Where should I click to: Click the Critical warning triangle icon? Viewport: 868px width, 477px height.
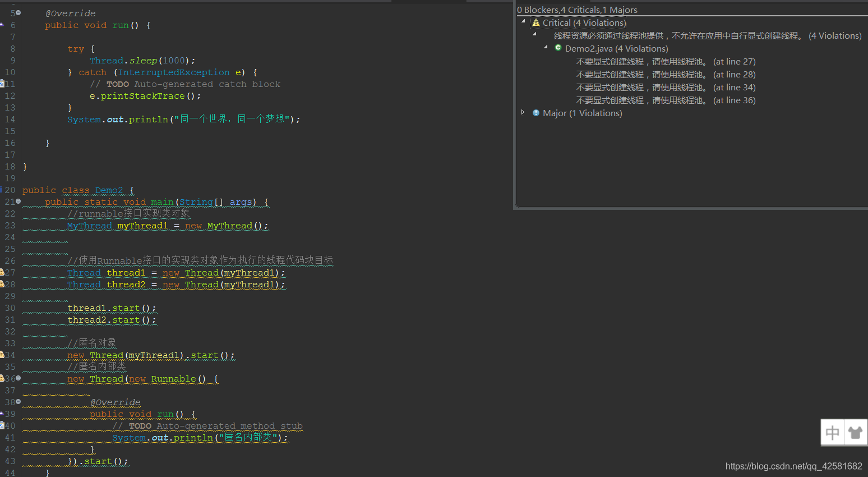click(x=536, y=22)
